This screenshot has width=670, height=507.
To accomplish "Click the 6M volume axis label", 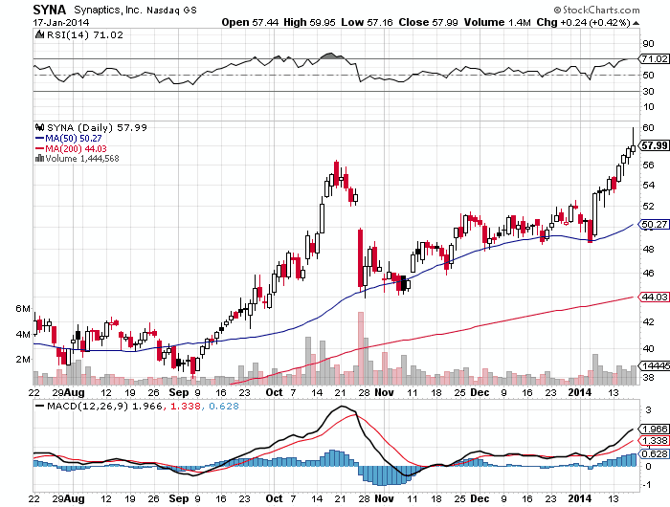I will click(23, 309).
